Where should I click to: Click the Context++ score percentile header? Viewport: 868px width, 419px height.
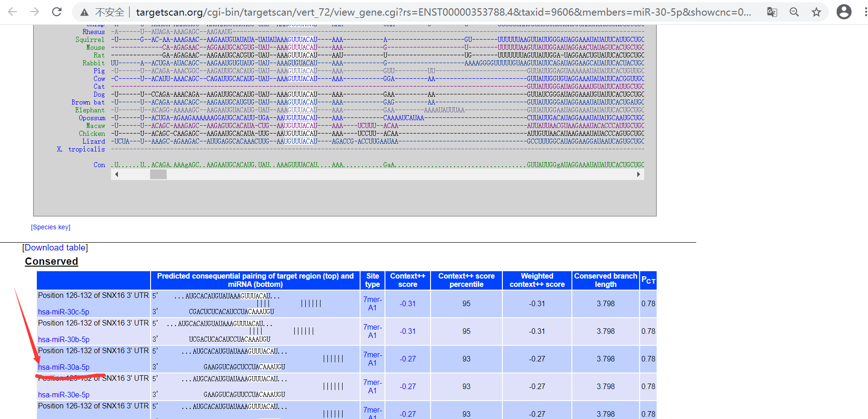pos(466,280)
